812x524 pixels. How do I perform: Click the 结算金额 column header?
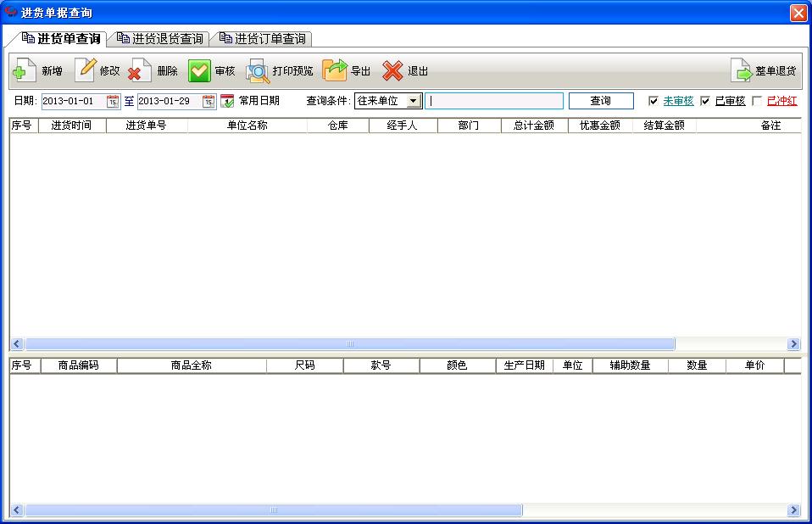[665, 125]
